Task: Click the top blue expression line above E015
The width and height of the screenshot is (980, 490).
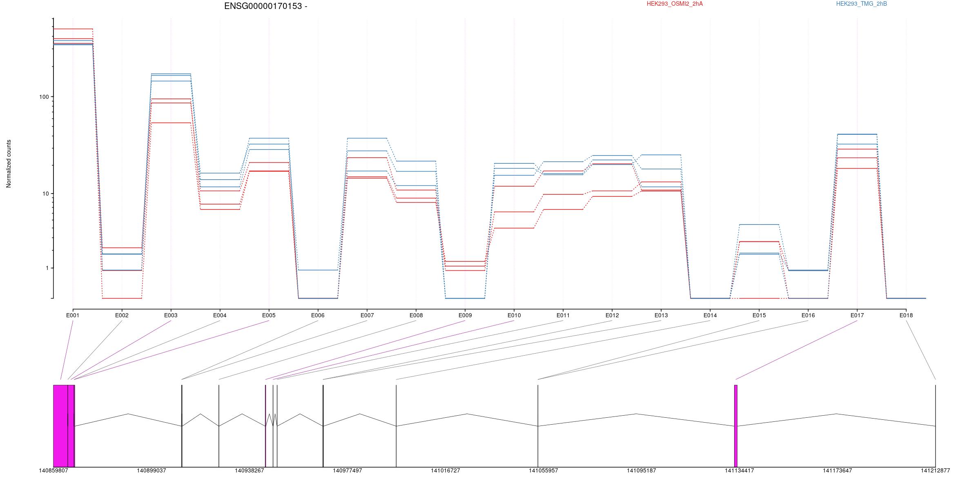Action: click(x=759, y=225)
